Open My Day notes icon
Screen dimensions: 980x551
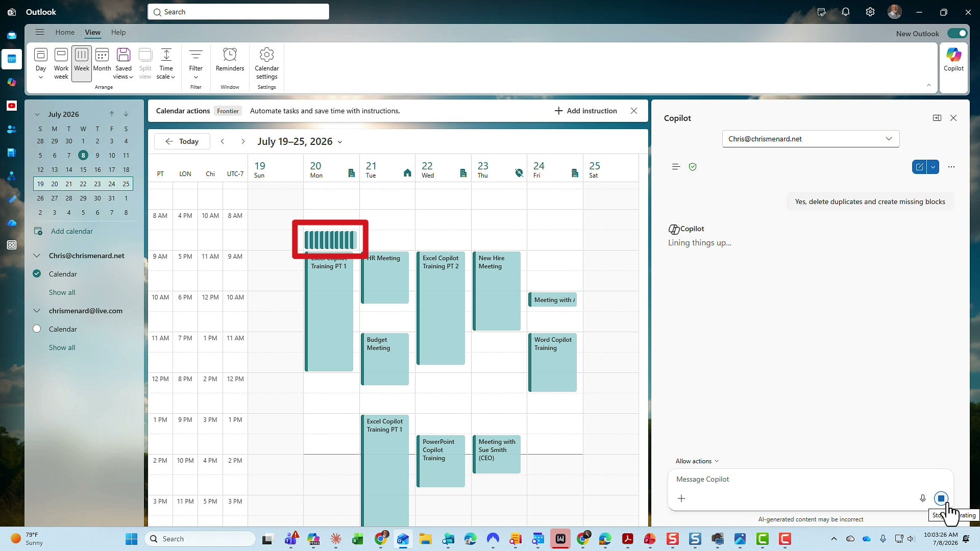pos(821,12)
